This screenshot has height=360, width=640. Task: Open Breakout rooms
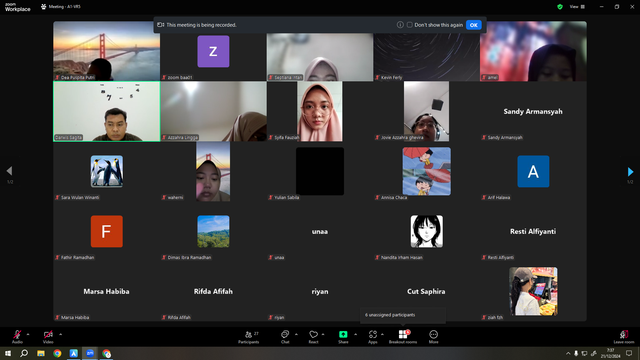tap(403, 337)
